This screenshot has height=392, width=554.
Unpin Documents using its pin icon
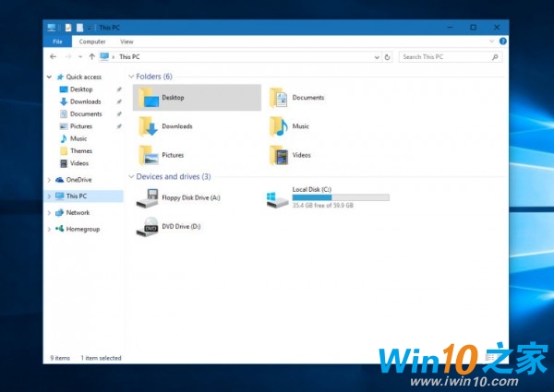(x=119, y=114)
